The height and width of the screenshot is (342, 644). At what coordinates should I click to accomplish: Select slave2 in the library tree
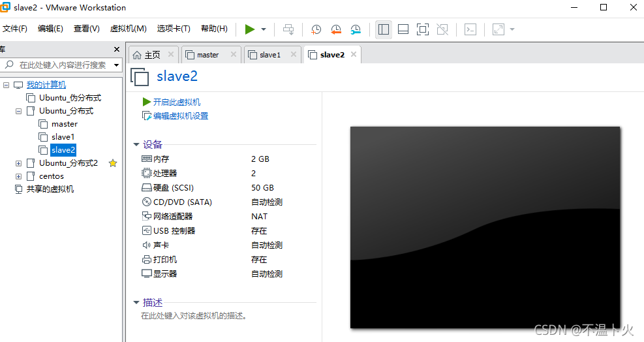pos(63,150)
